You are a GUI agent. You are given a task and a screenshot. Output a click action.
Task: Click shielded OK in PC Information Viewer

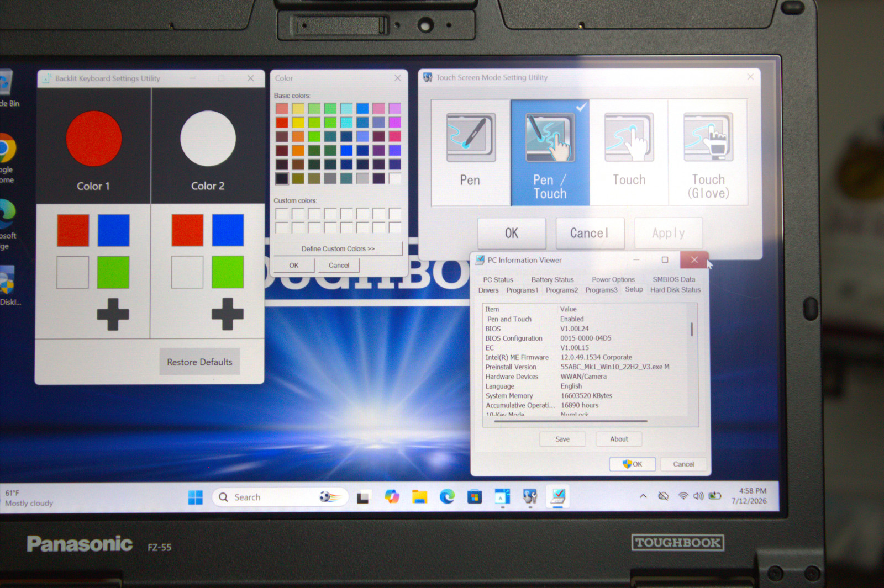pyautogui.click(x=633, y=464)
